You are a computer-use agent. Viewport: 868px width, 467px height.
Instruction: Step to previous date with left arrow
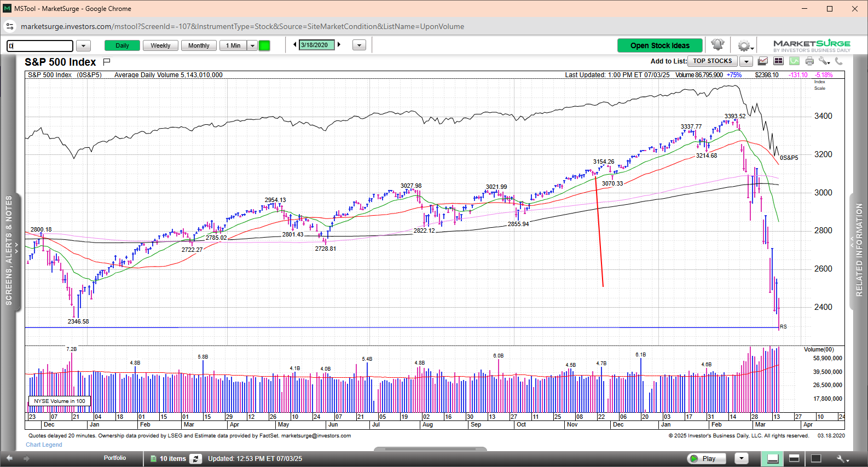coord(295,45)
